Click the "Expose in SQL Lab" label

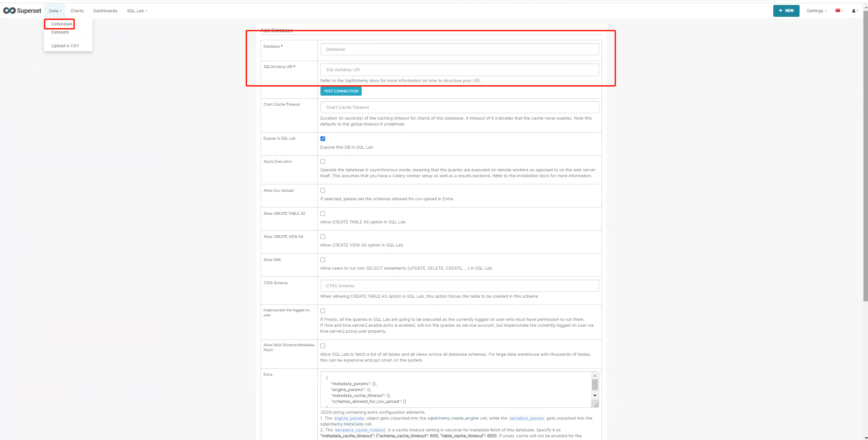tap(279, 139)
